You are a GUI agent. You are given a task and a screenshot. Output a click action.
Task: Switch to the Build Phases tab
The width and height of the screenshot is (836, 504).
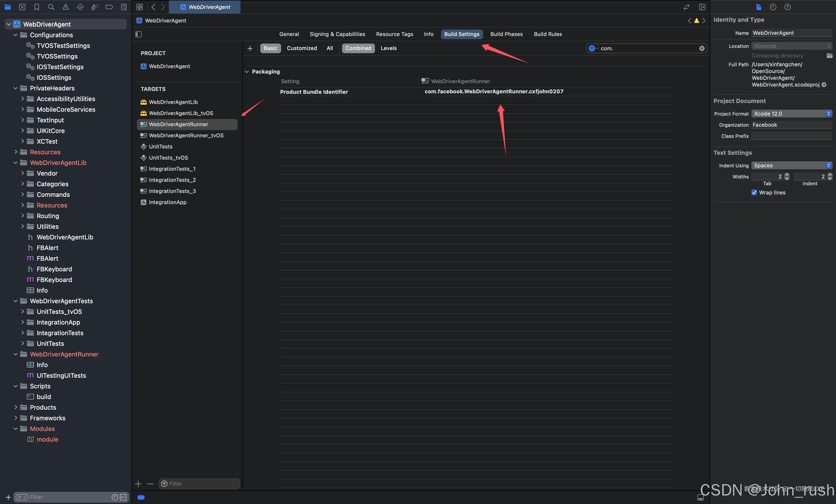coord(506,34)
